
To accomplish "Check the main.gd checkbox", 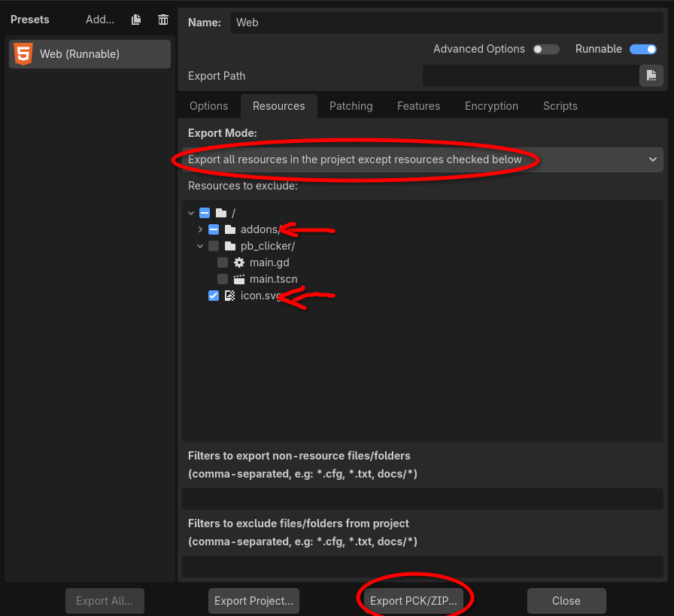I will click(223, 262).
